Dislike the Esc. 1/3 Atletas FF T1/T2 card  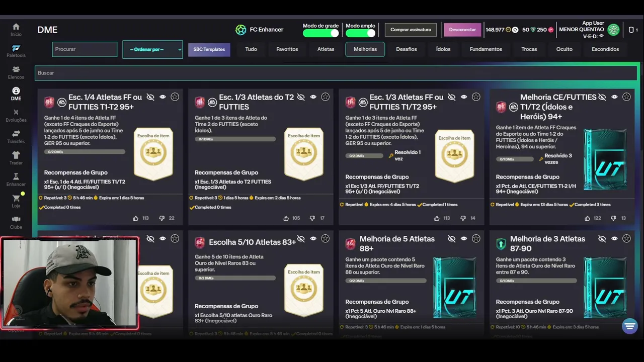pyautogui.click(x=463, y=218)
